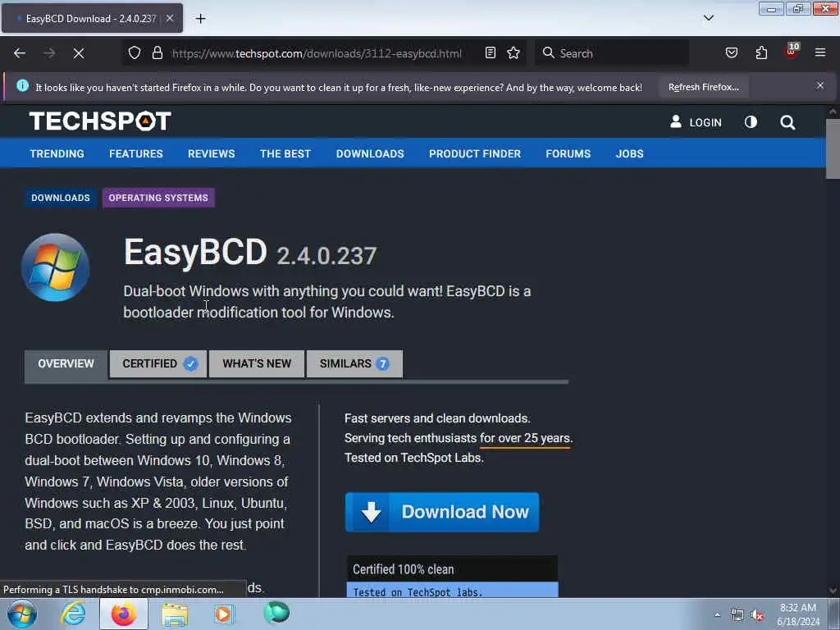The width and height of the screenshot is (840, 630).
Task: Stop loading the current page
Action: (78, 53)
